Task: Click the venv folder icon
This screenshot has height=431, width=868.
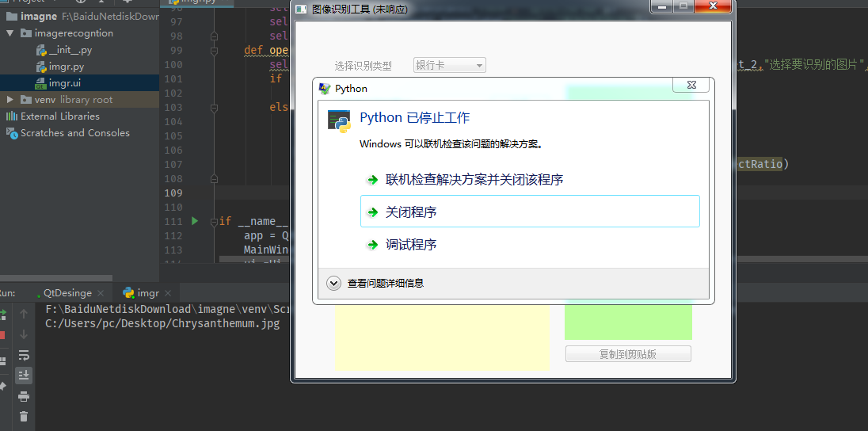Action: 26,100
